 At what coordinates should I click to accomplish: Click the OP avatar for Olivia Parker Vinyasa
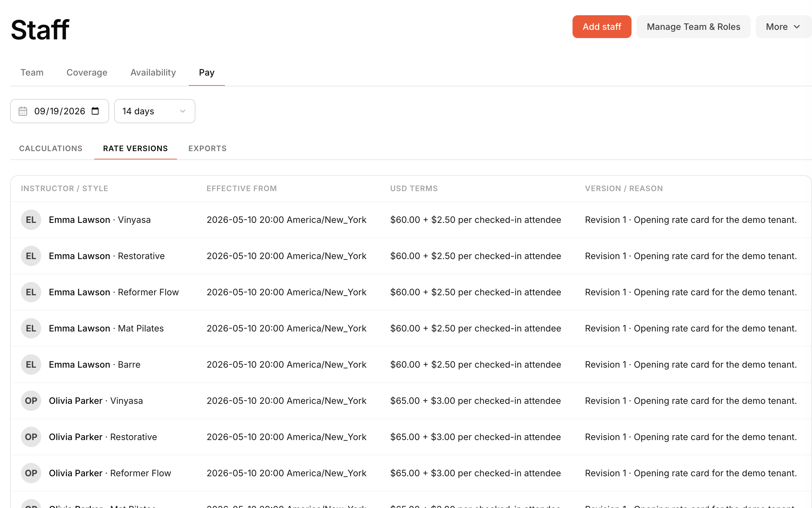31,401
